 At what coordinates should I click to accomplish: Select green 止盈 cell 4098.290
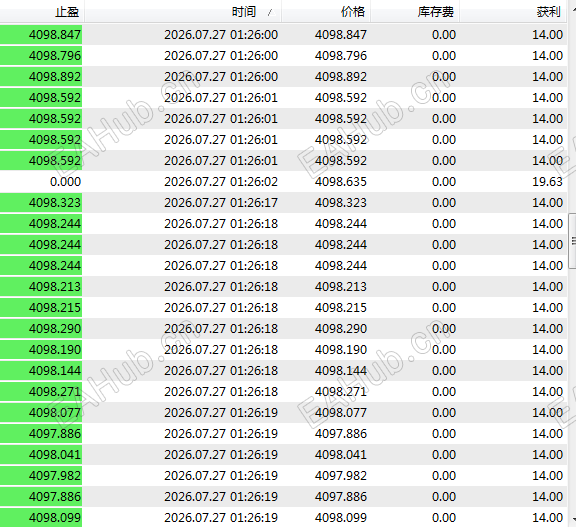click(x=41, y=328)
